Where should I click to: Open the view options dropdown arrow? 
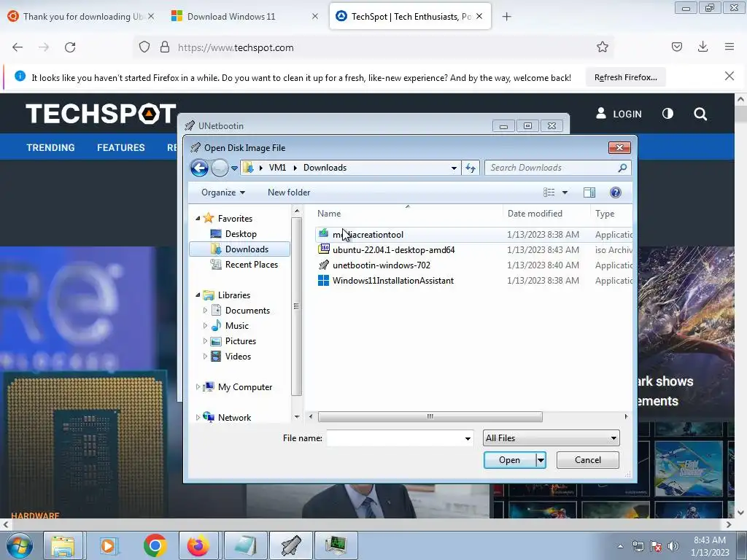tap(565, 192)
